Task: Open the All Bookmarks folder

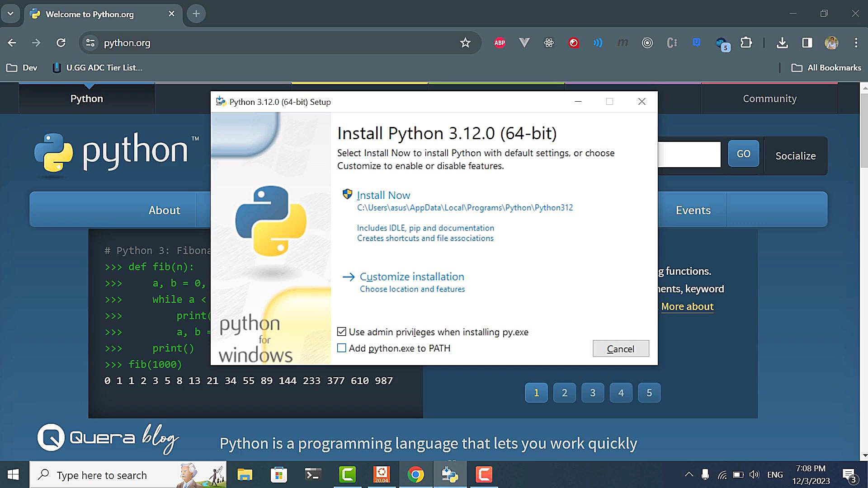Action: [826, 68]
